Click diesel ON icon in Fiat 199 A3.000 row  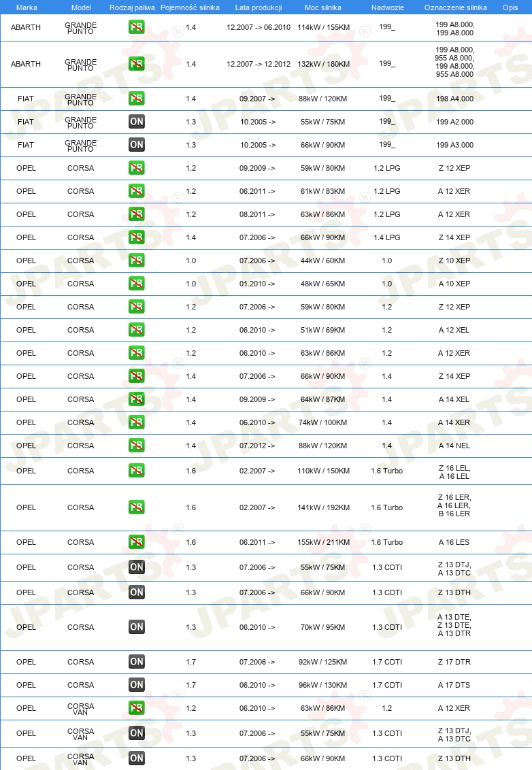click(x=137, y=144)
